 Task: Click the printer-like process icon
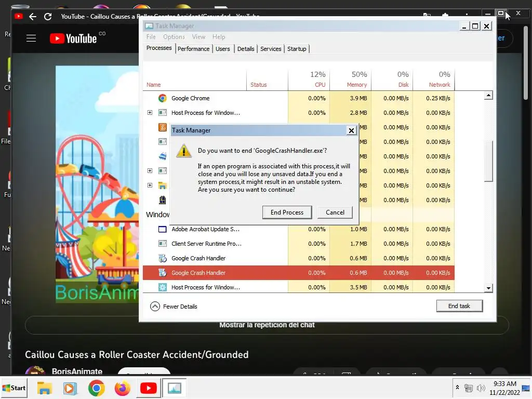click(x=163, y=156)
